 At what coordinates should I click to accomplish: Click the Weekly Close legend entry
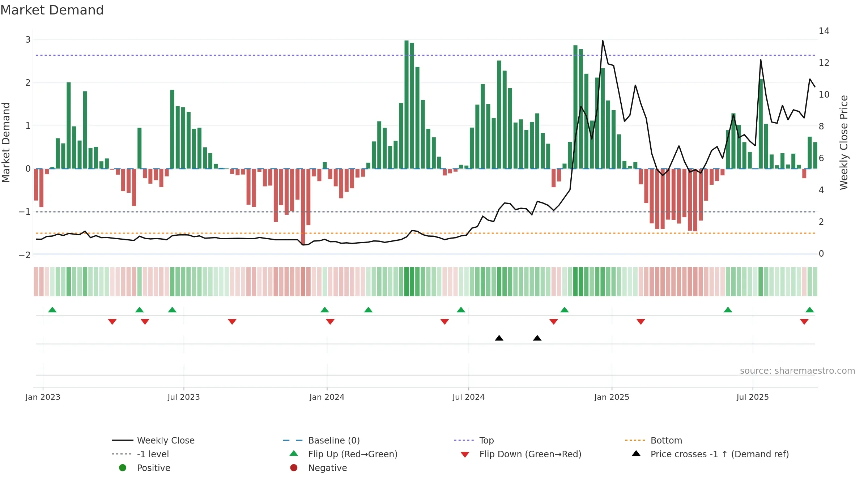pyautogui.click(x=153, y=440)
